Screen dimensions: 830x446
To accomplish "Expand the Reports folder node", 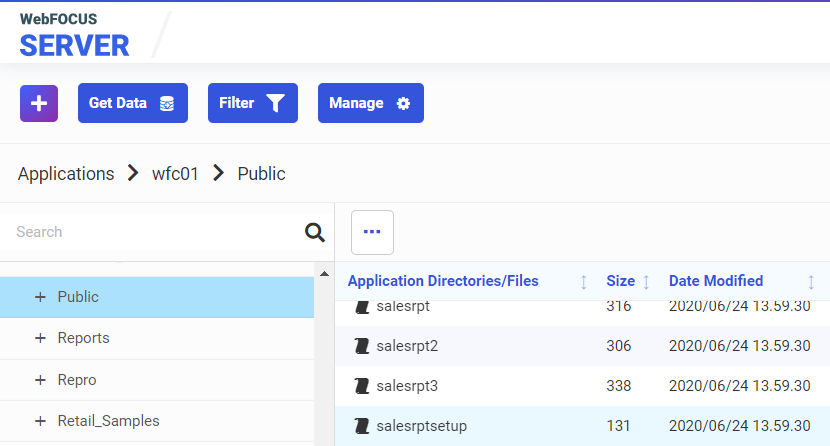I will (41, 338).
